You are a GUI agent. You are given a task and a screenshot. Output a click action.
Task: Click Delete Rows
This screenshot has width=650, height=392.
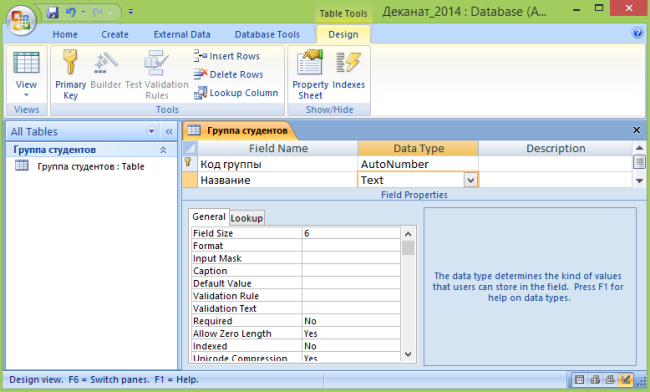pos(228,74)
